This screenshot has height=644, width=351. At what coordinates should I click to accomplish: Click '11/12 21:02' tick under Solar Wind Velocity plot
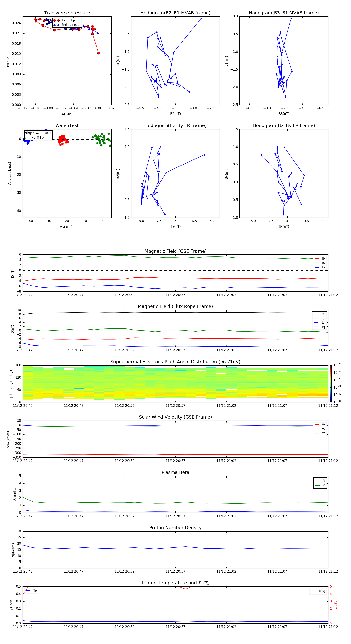[226, 461]
